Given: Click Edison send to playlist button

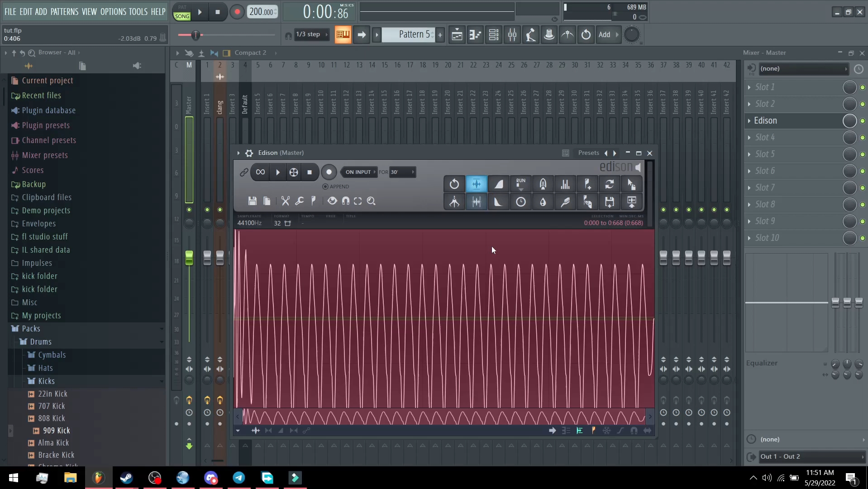Looking at the screenshot, I should click(631, 202).
